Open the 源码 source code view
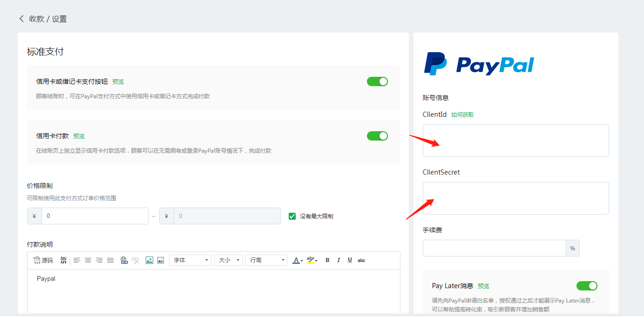 43,260
